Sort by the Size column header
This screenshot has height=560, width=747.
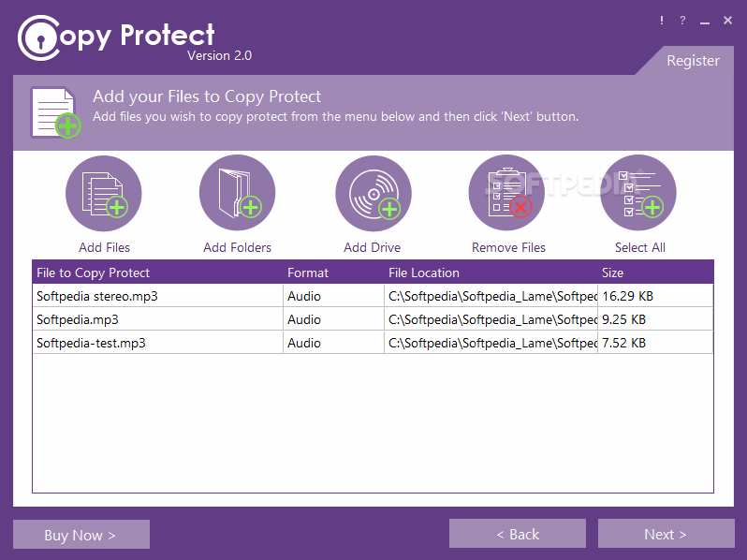point(655,273)
